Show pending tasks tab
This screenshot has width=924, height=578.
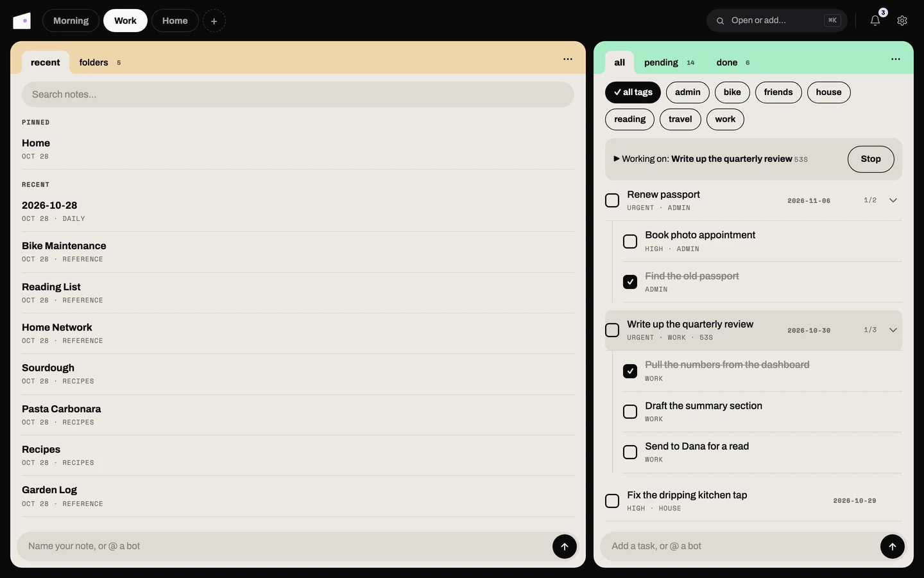point(669,62)
